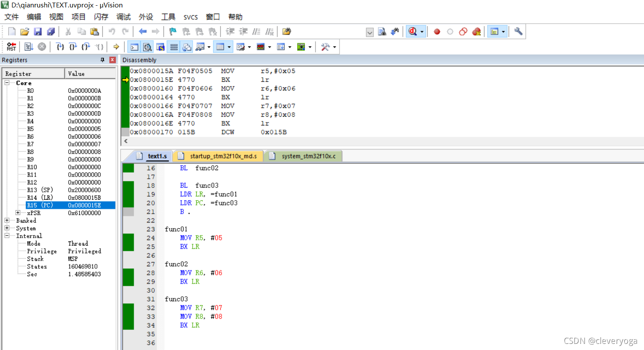Collapse the Core register group

pos(7,83)
